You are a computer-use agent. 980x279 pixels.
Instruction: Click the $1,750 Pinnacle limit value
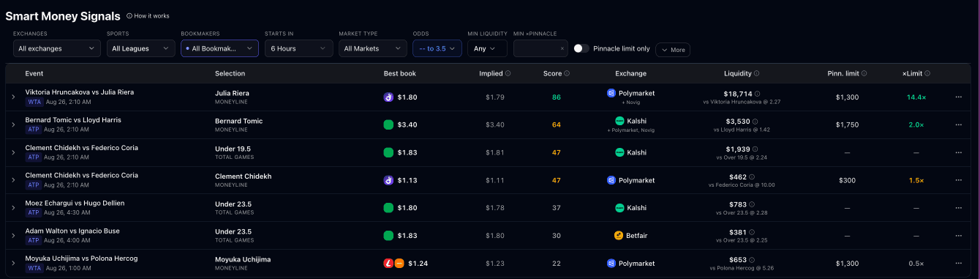[x=847, y=124]
